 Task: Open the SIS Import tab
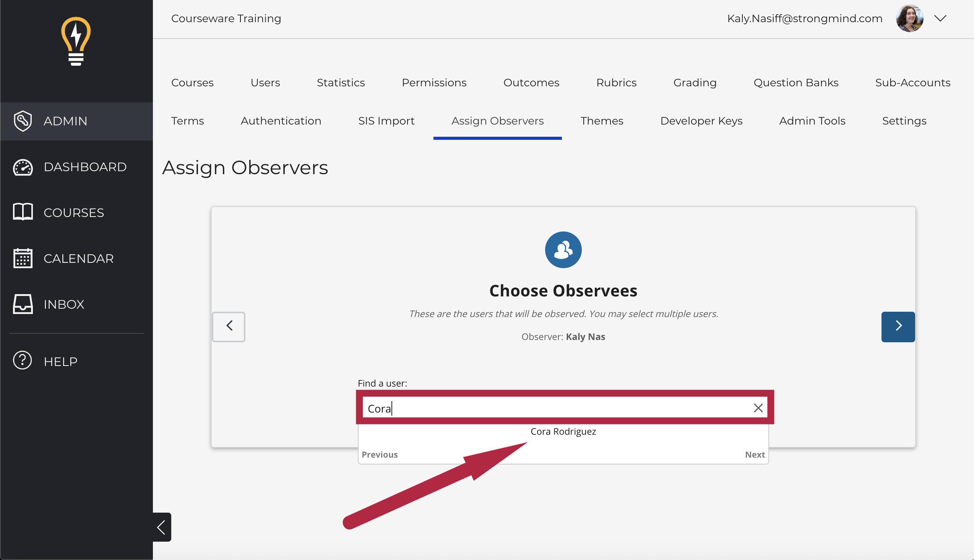386,121
